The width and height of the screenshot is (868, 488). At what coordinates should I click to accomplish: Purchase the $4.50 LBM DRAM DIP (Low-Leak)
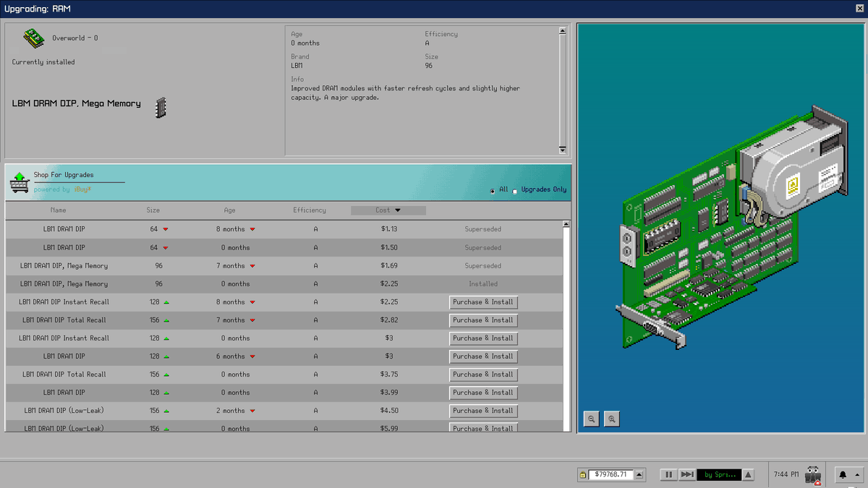483,411
